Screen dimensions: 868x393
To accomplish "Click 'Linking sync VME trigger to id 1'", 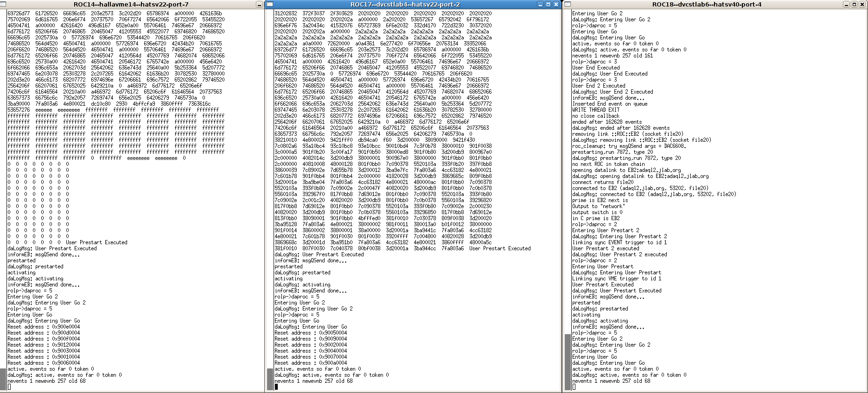I will click(x=617, y=279).
